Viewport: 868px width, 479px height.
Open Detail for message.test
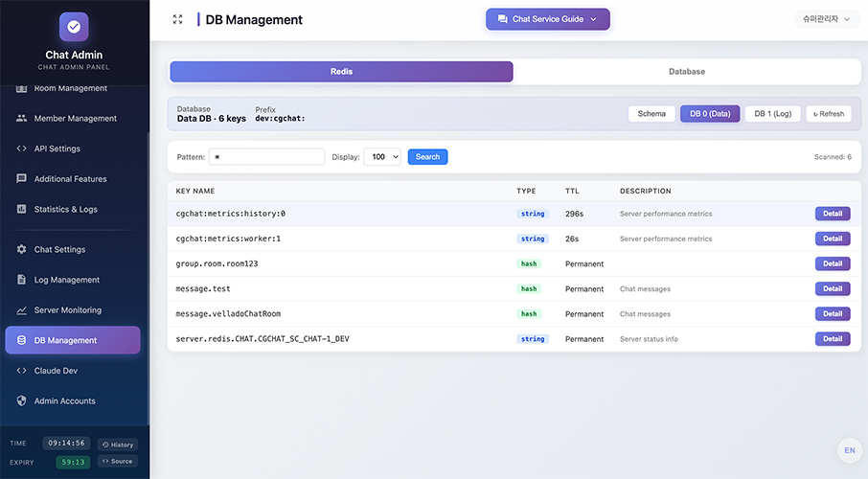[x=832, y=288]
